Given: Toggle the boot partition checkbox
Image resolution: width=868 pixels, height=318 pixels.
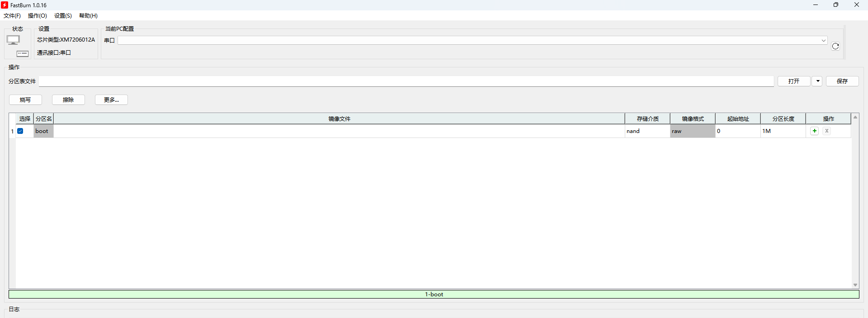Looking at the screenshot, I should coord(20,131).
